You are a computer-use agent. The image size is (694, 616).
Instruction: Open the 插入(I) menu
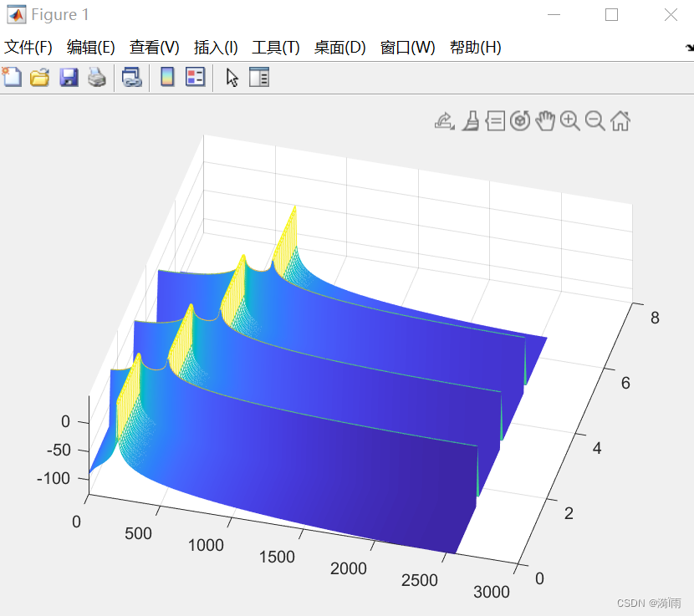coord(216,48)
